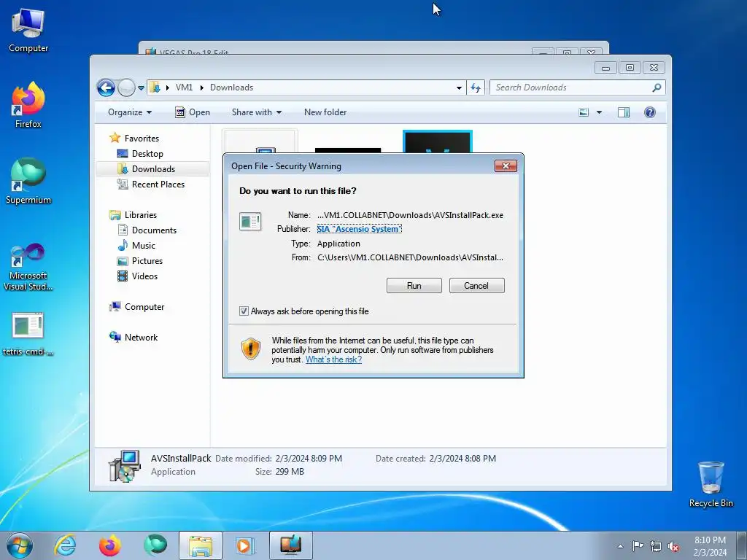Open the SIA "Ascensio System" publisher link
Image resolution: width=747 pixels, height=560 pixels.
[359, 229]
